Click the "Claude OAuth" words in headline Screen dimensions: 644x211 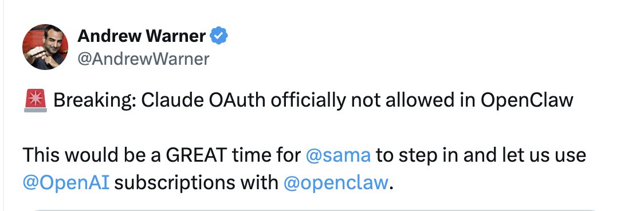pos(203,100)
